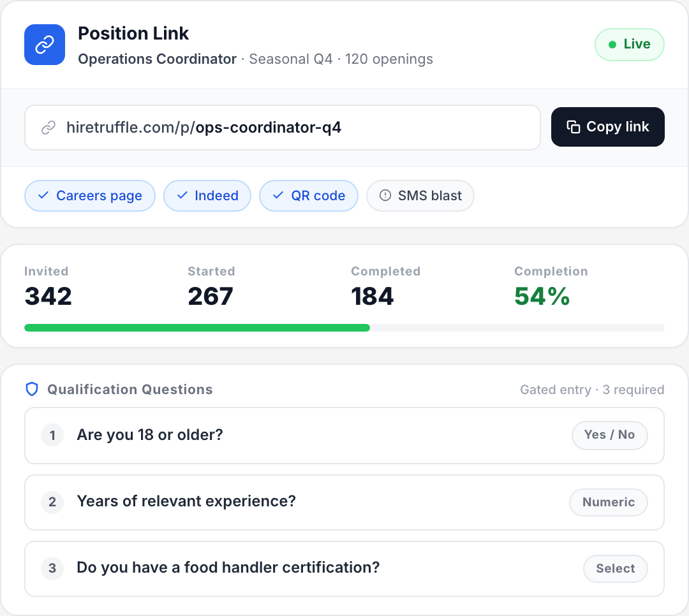Viewport: 689px width, 616px height.
Task: Disable the Careers page channel
Action: pos(89,196)
